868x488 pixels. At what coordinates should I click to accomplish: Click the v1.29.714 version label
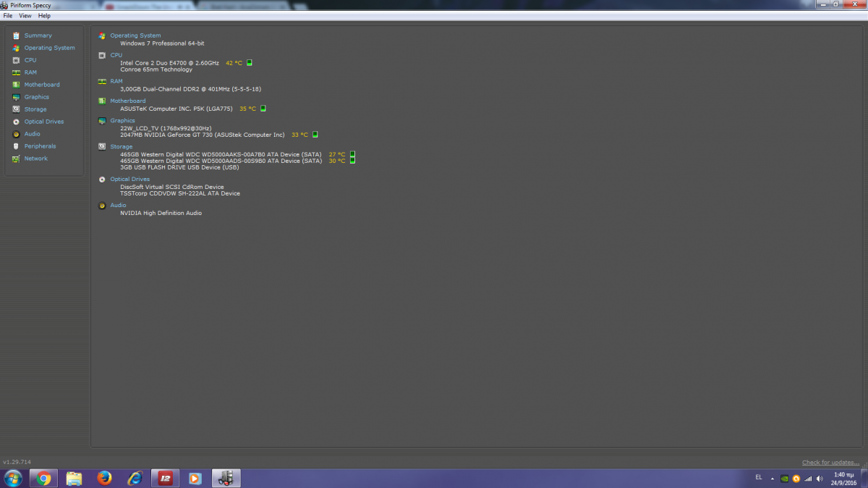pos(17,462)
